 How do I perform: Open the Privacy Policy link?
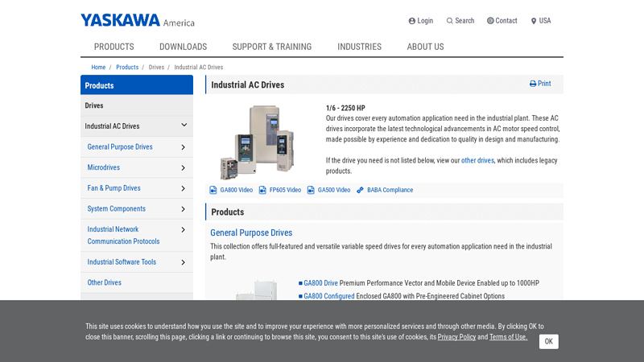click(x=456, y=337)
